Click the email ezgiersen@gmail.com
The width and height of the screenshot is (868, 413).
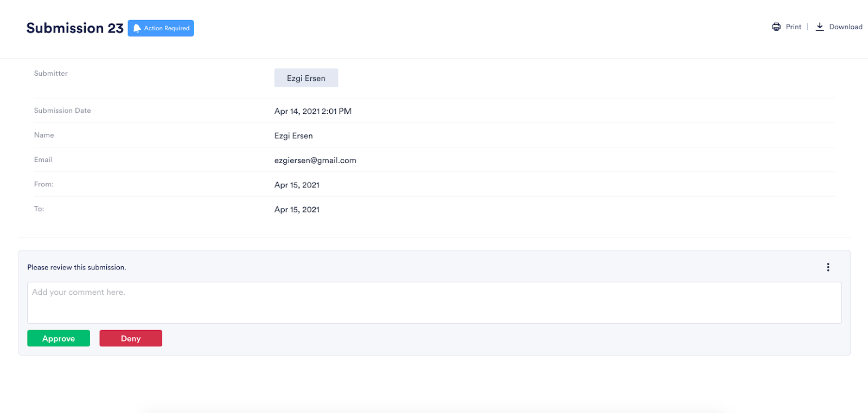315,160
